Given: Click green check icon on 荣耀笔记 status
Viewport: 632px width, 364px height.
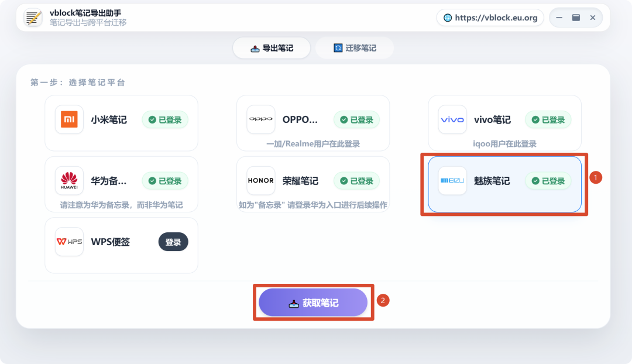Looking at the screenshot, I should [x=344, y=181].
